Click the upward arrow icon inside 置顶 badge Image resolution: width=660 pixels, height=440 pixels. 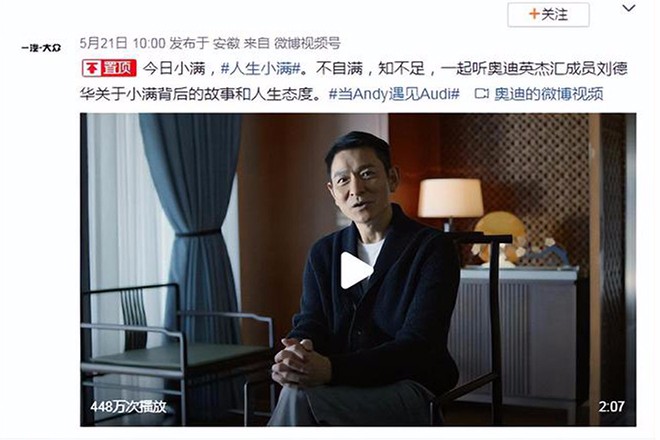point(92,68)
